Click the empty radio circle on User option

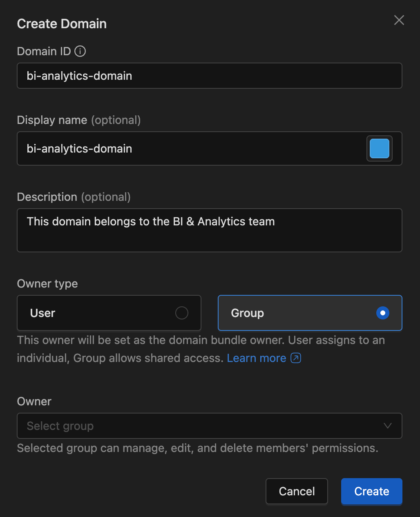182,312
